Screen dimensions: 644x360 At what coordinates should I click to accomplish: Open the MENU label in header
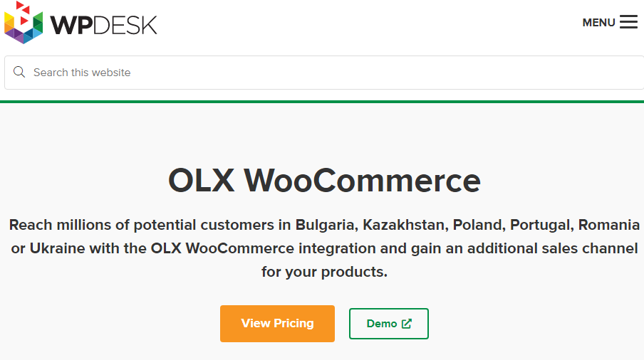pos(599,23)
